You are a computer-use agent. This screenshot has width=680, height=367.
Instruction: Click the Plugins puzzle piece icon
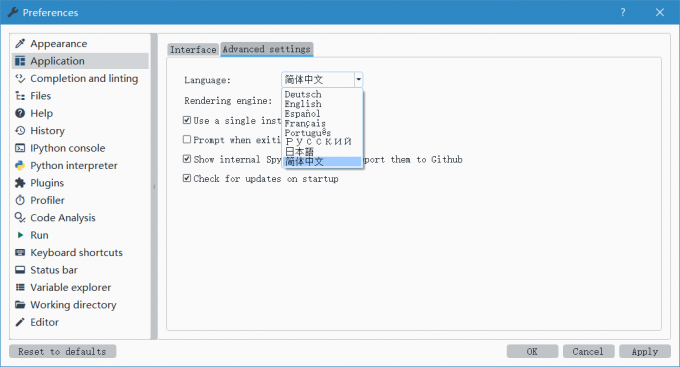[x=20, y=183]
